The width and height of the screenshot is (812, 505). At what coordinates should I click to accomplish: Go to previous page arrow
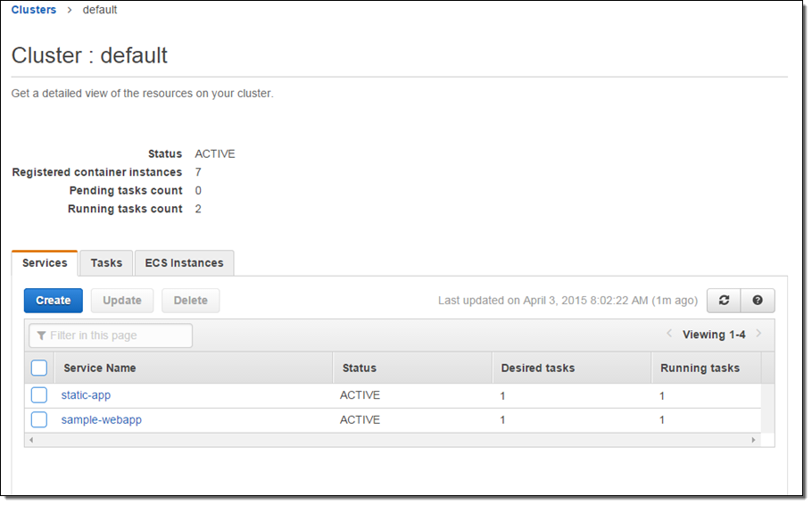pos(670,334)
